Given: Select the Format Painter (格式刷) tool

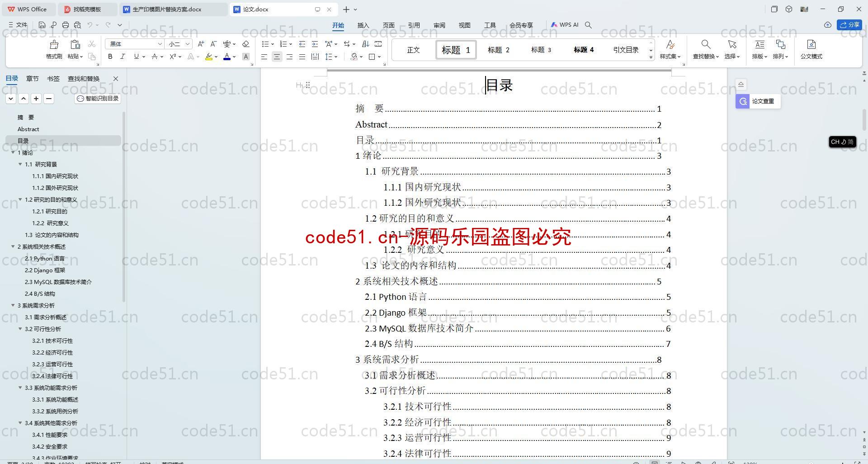Looking at the screenshot, I should point(54,49).
